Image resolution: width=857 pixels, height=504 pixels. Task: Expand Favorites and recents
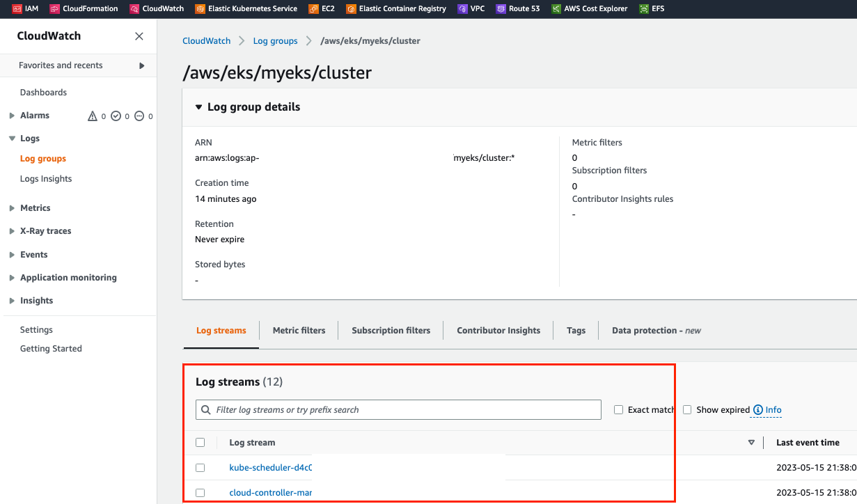pyautogui.click(x=142, y=65)
